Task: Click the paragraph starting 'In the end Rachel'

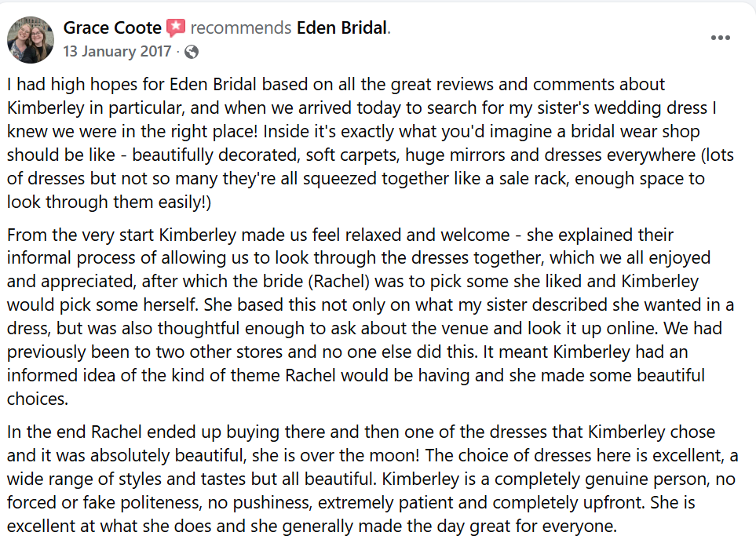Action: (372, 479)
